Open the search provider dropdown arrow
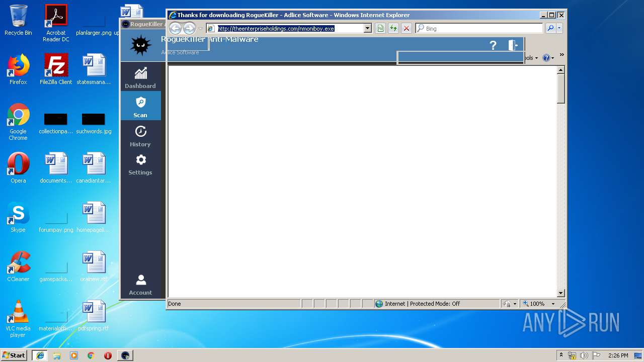This screenshot has height=362, width=644. click(x=559, y=29)
